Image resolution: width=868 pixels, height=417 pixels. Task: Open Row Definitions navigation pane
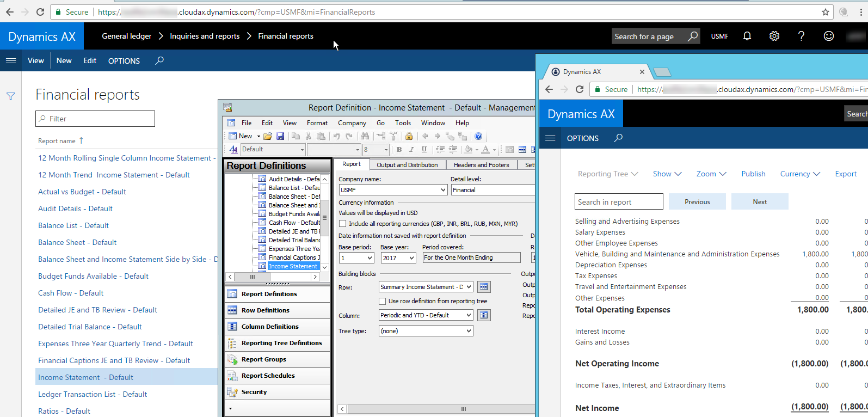tap(277, 310)
